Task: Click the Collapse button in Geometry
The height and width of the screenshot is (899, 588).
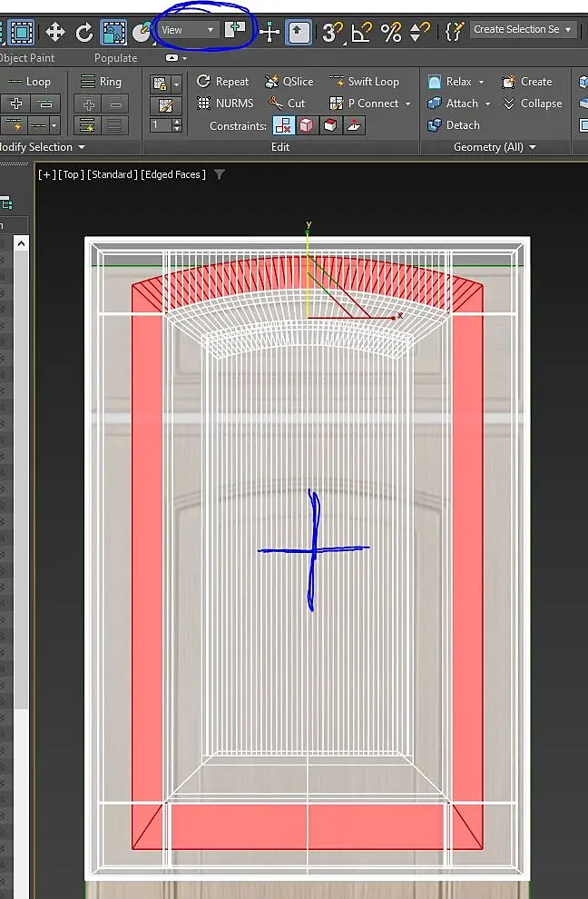Action: [x=533, y=104]
